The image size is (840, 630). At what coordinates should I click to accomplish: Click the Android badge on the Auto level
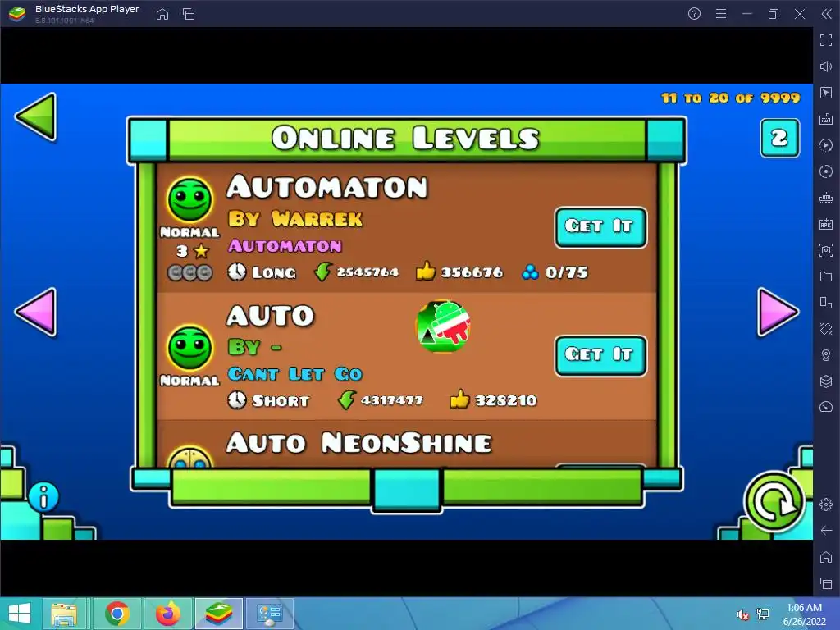click(444, 326)
